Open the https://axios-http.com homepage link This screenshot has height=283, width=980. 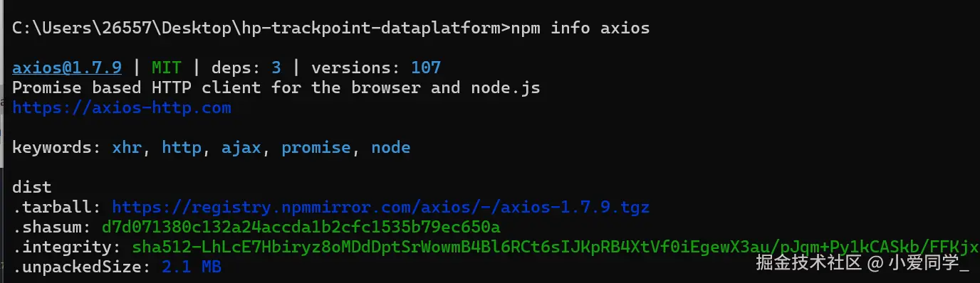tap(122, 108)
